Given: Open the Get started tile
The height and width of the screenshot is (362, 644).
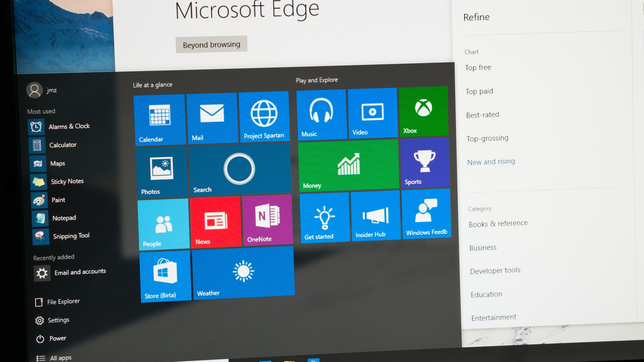Looking at the screenshot, I should 325,217.
